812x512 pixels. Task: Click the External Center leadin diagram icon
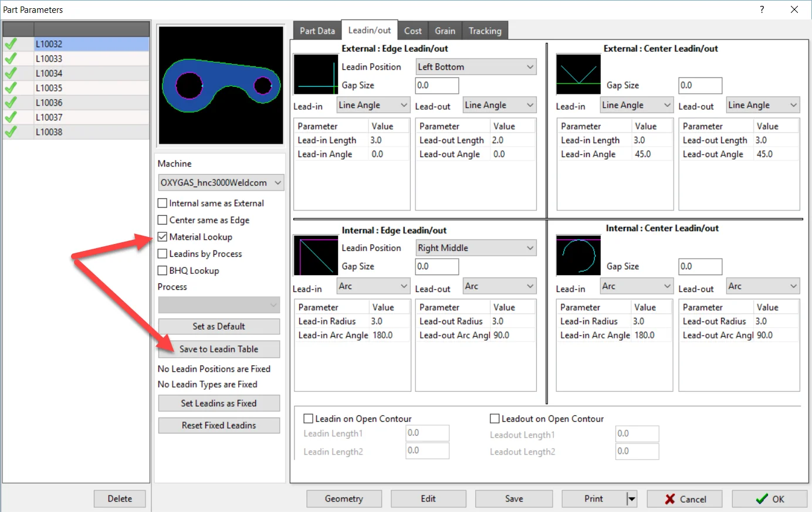point(578,74)
